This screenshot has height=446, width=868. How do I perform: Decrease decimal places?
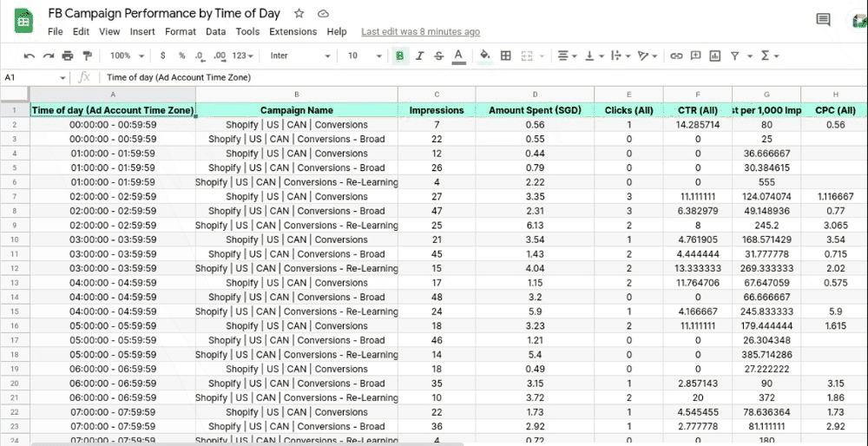coord(200,56)
